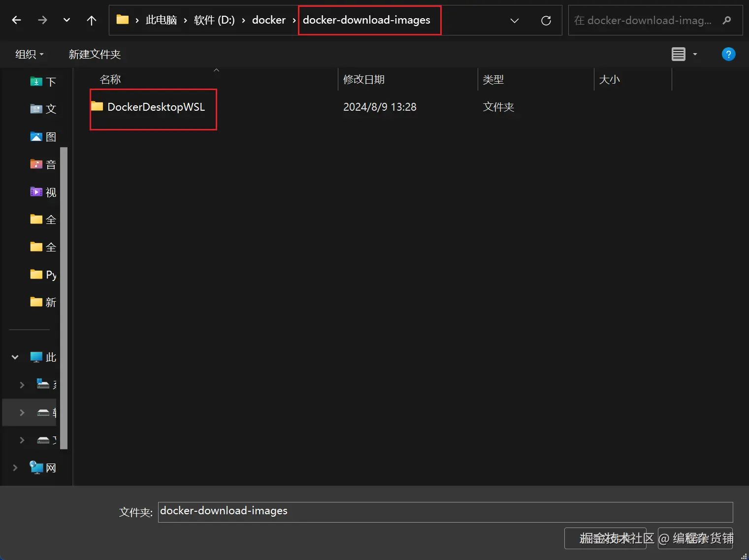Select docker-download-images breadcrumb segment
749x560 pixels.
point(366,20)
